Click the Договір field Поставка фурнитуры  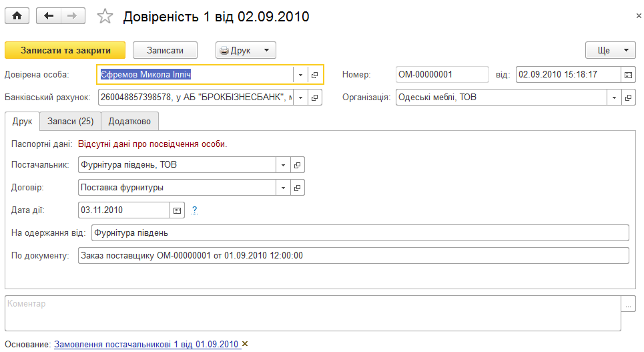(177, 188)
